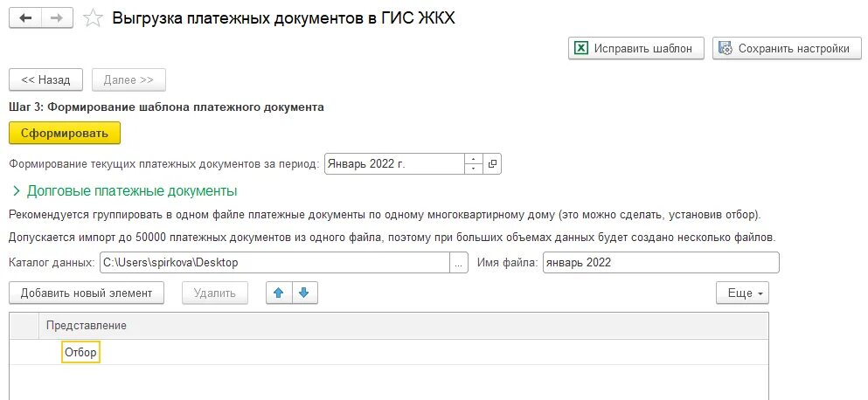Browse data catalog folder with ellipsis button

coord(458,263)
